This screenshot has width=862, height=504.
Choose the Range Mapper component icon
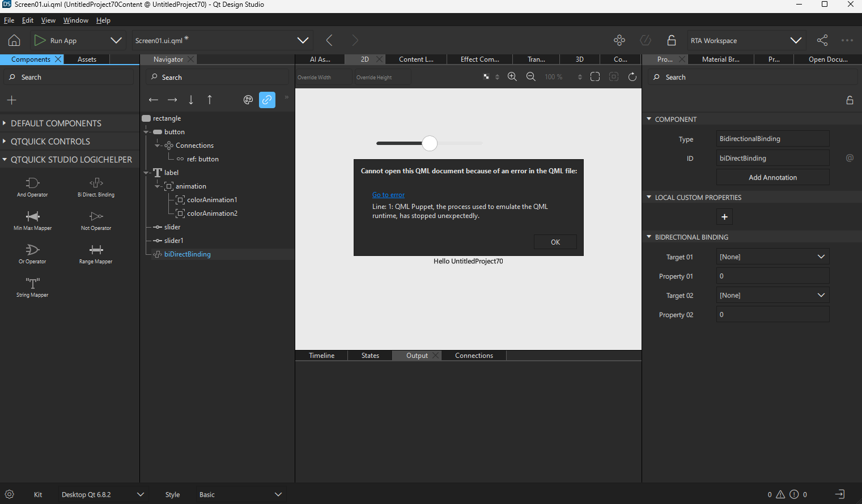click(x=96, y=250)
